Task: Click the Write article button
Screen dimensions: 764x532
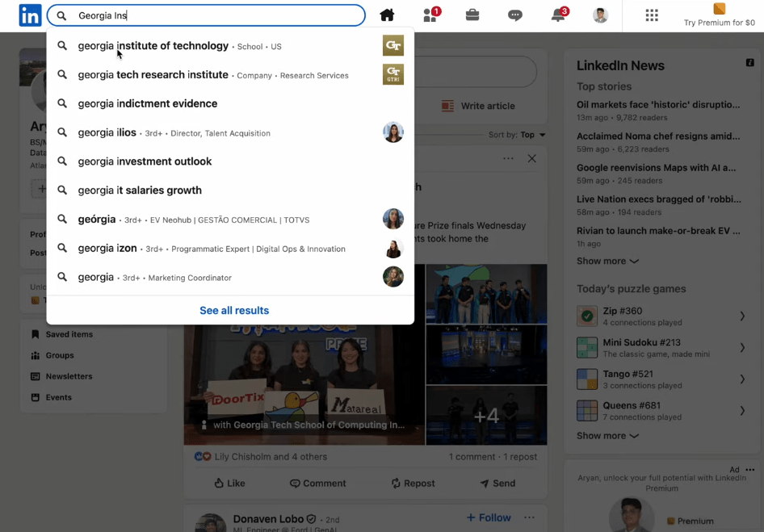Action: coord(478,106)
